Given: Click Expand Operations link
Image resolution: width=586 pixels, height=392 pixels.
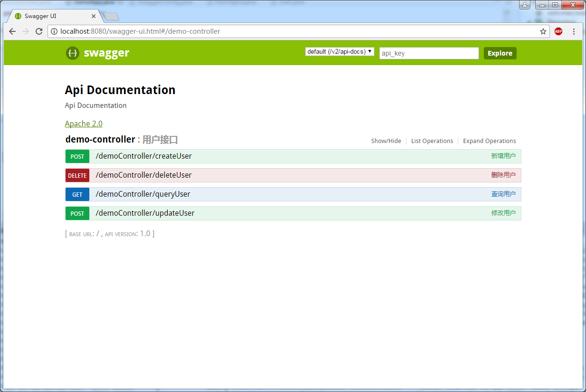Looking at the screenshot, I should coord(490,141).
